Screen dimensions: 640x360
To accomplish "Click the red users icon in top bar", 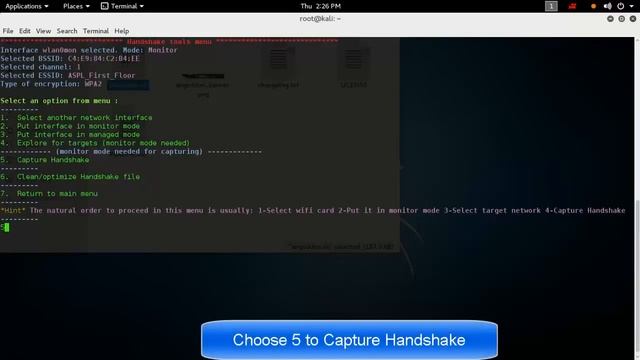I will pos(572,6).
